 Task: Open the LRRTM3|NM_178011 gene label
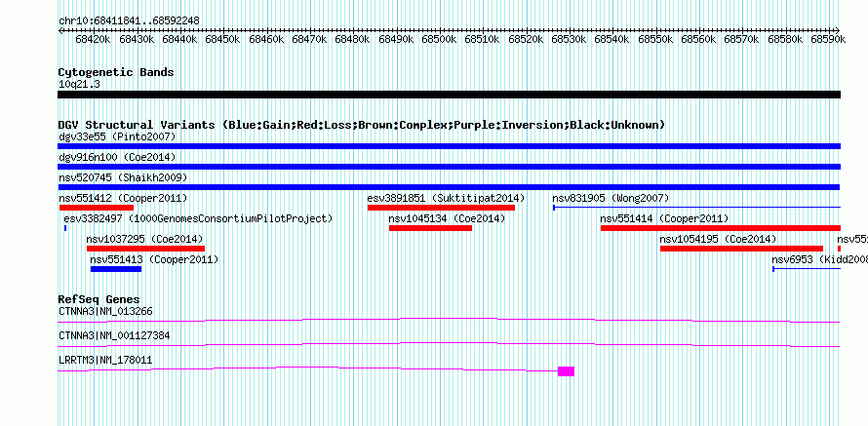pyautogui.click(x=105, y=360)
